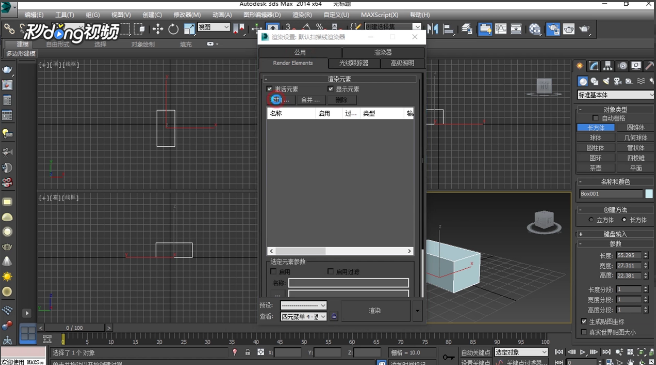Open the 编辑(E) menu
Screen dimensions: 656x365
(x=33, y=15)
